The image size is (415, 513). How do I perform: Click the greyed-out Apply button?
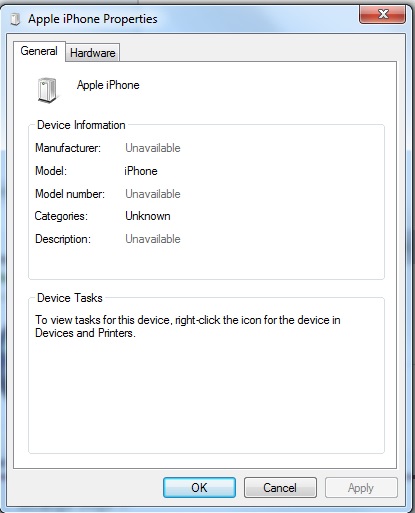[x=361, y=488]
